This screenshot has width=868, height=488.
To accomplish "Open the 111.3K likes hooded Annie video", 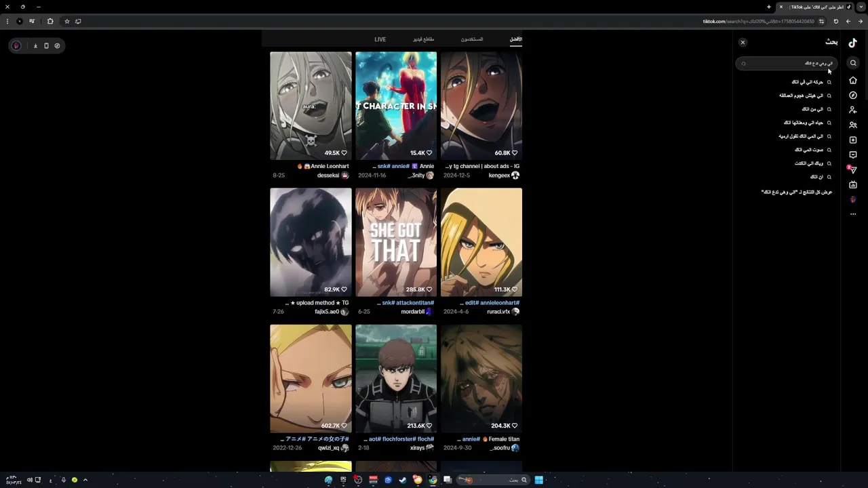I will pyautogui.click(x=481, y=242).
